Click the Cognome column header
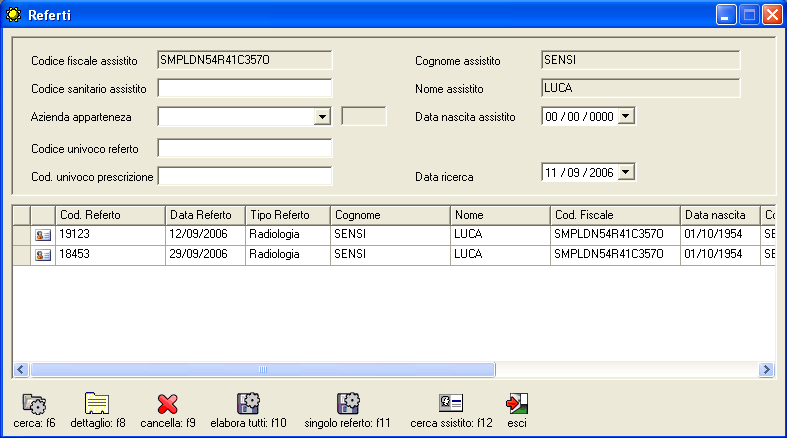Image resolution: width=787 pixels, height=438 pixels. (x=389, y=215)
